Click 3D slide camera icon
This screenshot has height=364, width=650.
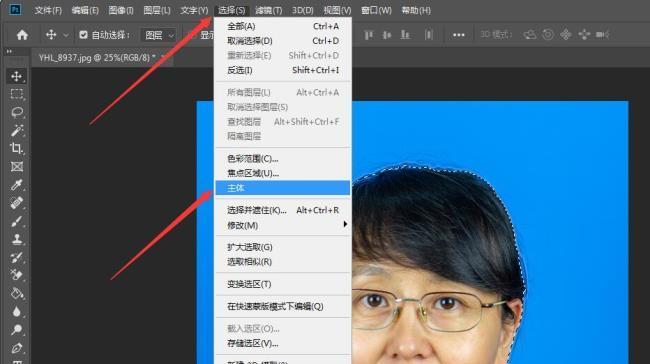[584, 35]
